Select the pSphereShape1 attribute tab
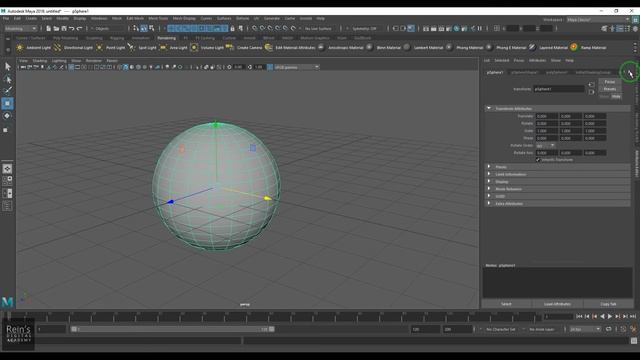 click(x=525, y=72)
